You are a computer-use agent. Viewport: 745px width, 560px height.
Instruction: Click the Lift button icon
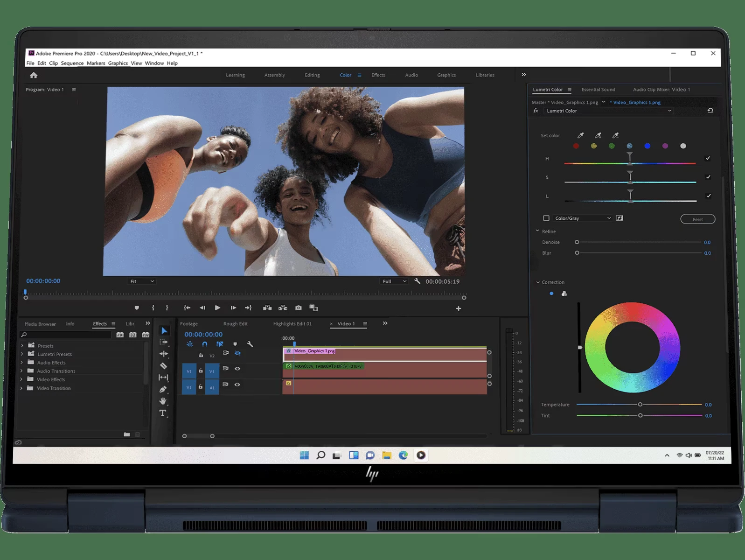pyautogui.click(x=267, y=308)
